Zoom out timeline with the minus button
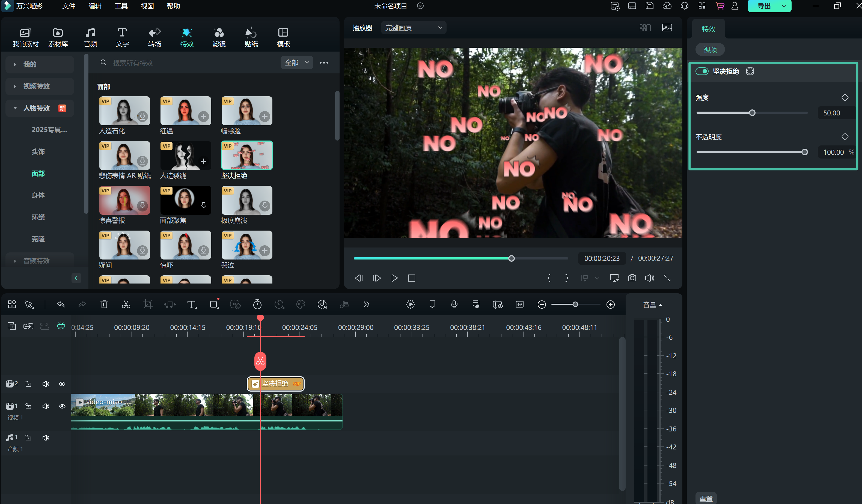862x504 pixels. tap(542, 304)
